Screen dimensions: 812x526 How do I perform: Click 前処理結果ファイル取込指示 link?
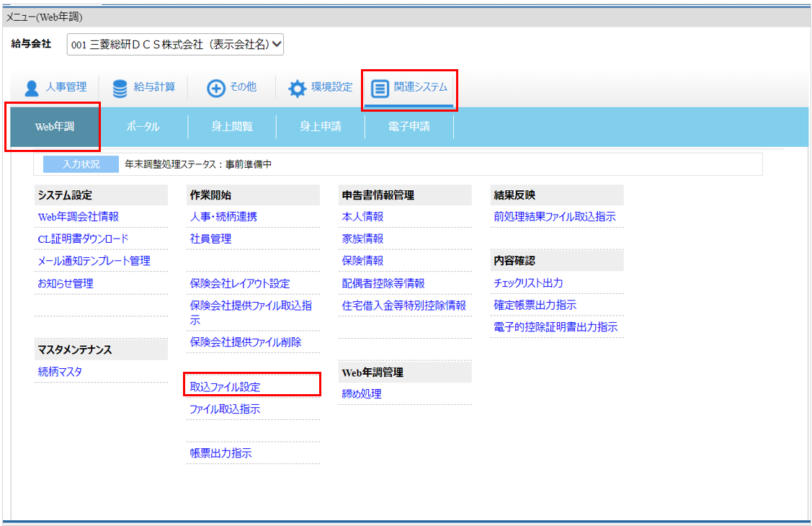point(555,217)
